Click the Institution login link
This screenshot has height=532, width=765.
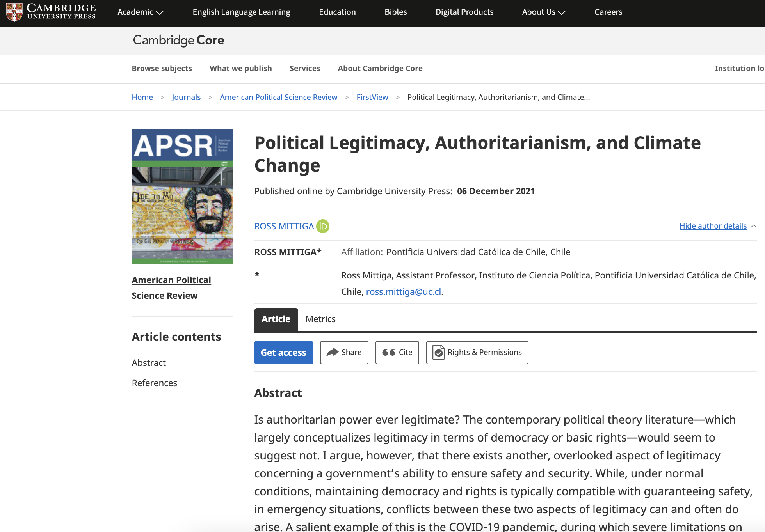coord(739,68)
